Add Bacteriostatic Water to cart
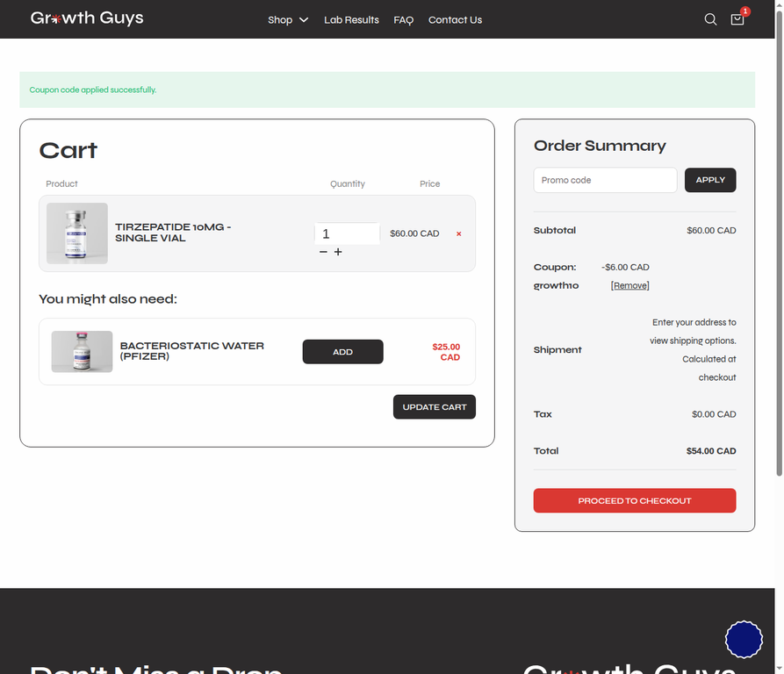The height and width of the screenshot is (674, 784). pyautogui.click(x=342, y=352)
